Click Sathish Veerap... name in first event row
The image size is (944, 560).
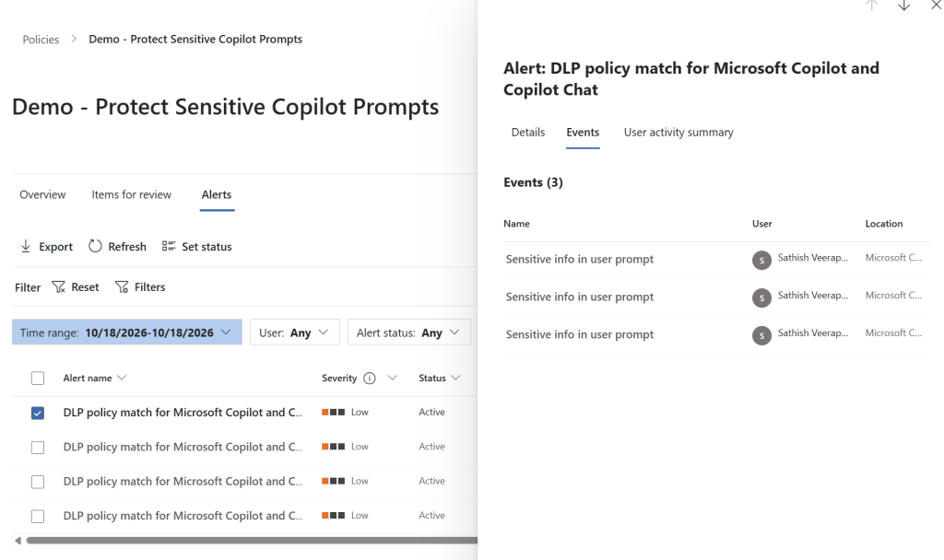[813, 258]
